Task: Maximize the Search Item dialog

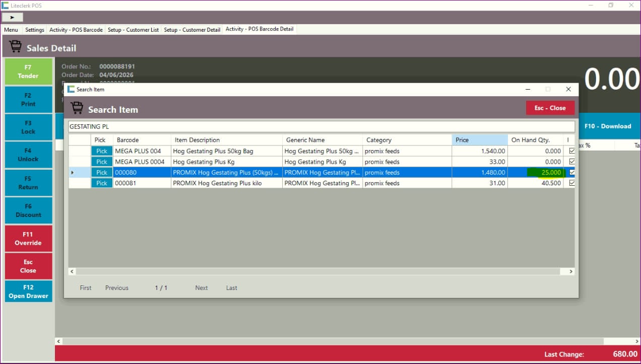Action: click(548, 89)
